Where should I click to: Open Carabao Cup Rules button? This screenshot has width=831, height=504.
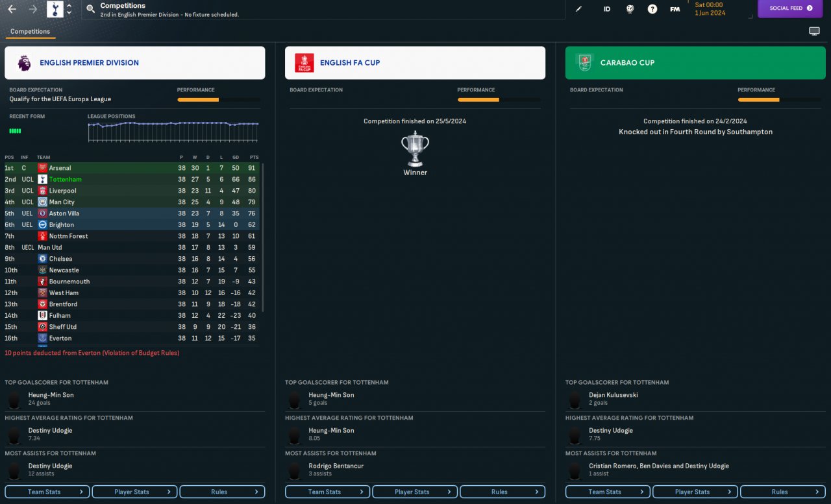coord(783,492)
